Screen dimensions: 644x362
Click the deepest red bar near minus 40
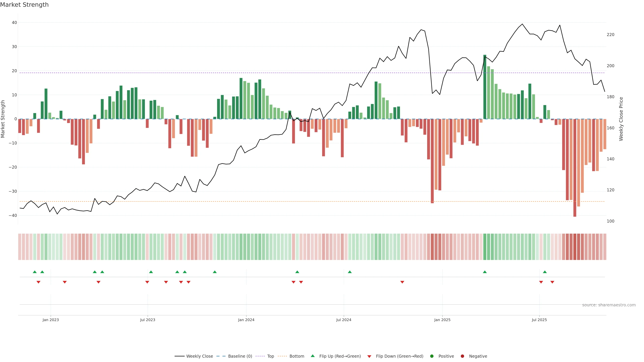(575, 167)
